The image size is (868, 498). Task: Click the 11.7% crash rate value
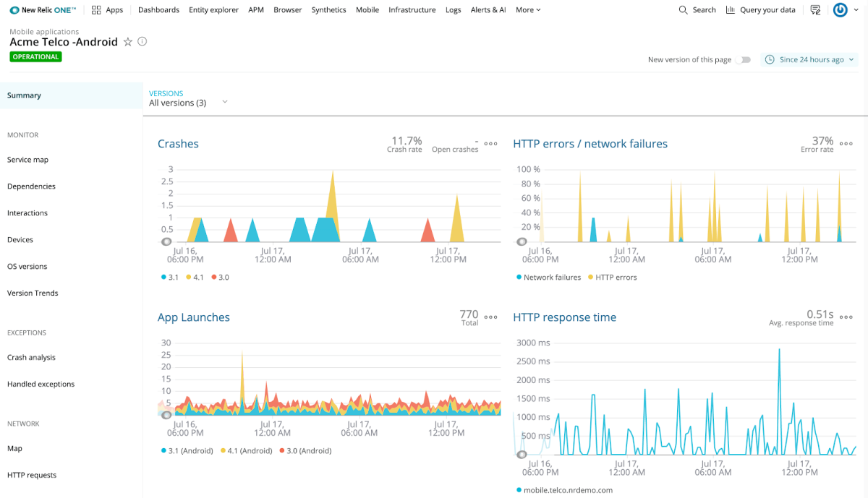click(407, 140)
